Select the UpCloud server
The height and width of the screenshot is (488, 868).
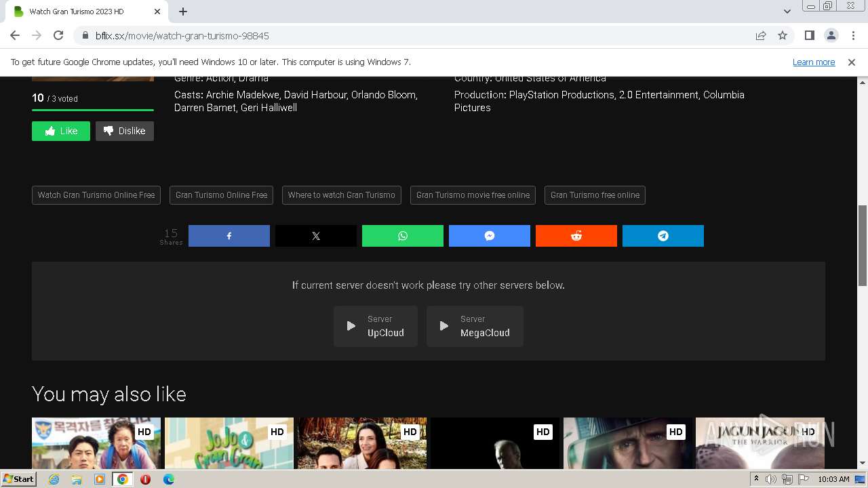pyautogui.click(x=376, y=326)
